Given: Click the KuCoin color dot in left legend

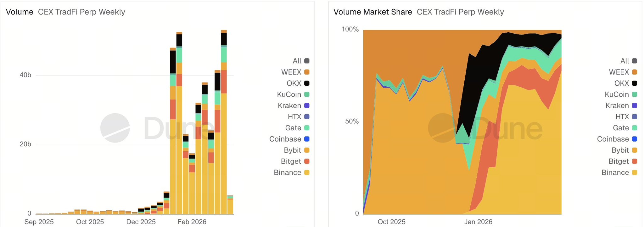Looking at the screenshot, I should tap(307, 95).
